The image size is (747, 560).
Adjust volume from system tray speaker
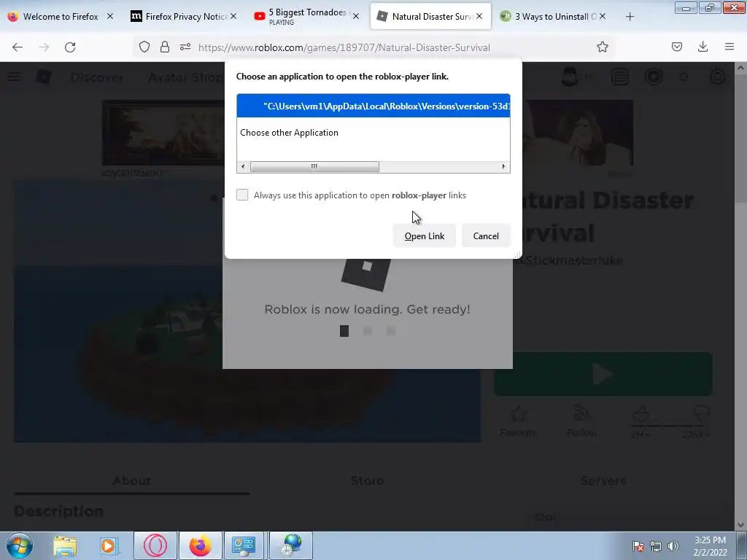(673, 546)
